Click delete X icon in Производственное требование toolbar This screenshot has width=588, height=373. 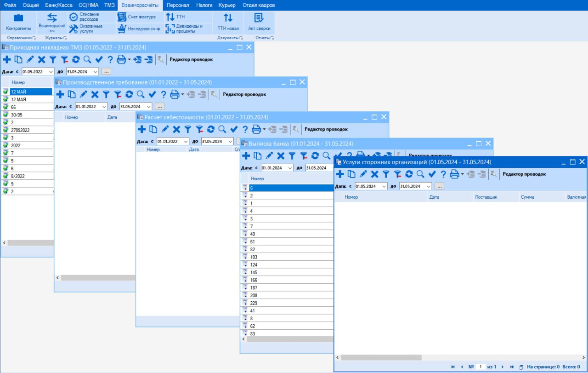[95, 94]
